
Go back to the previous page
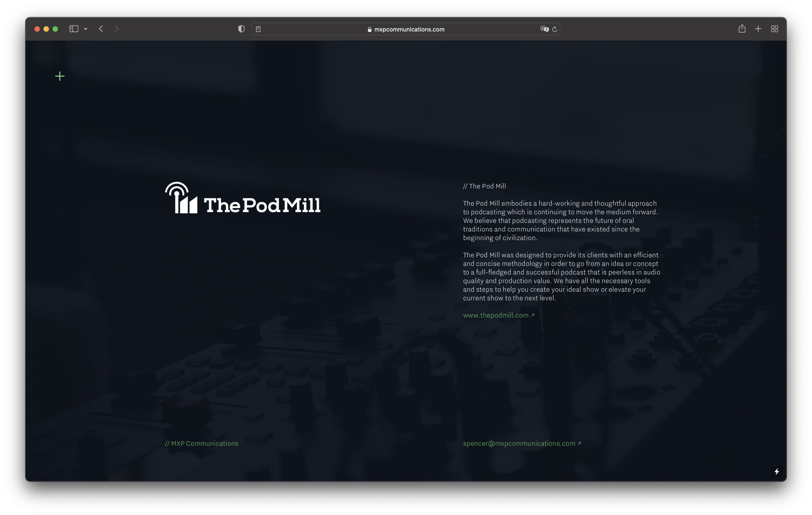101,29
